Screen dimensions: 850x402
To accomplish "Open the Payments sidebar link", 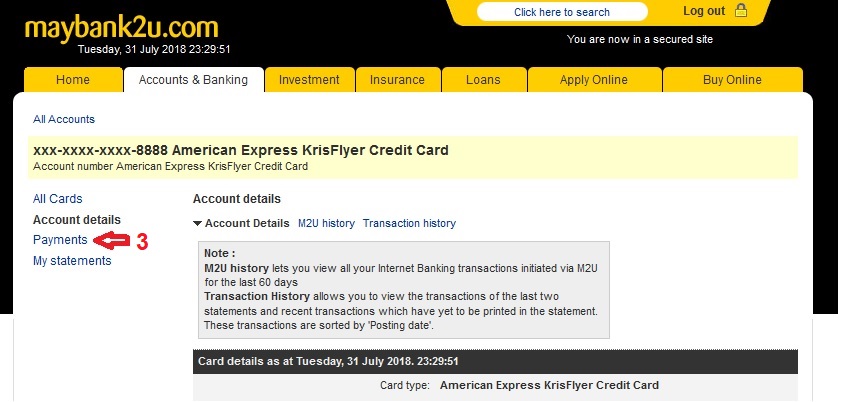I will point(60,240).
